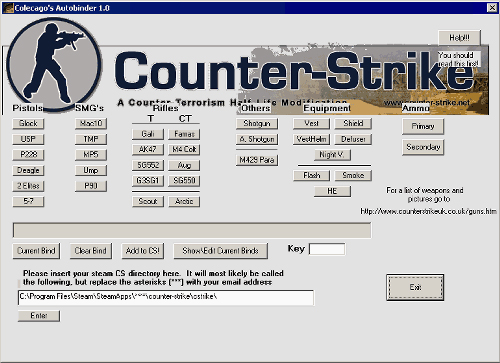Click the Clear Bind button
The height and width of the screenshot is (363, 500).
pos(91,251)
